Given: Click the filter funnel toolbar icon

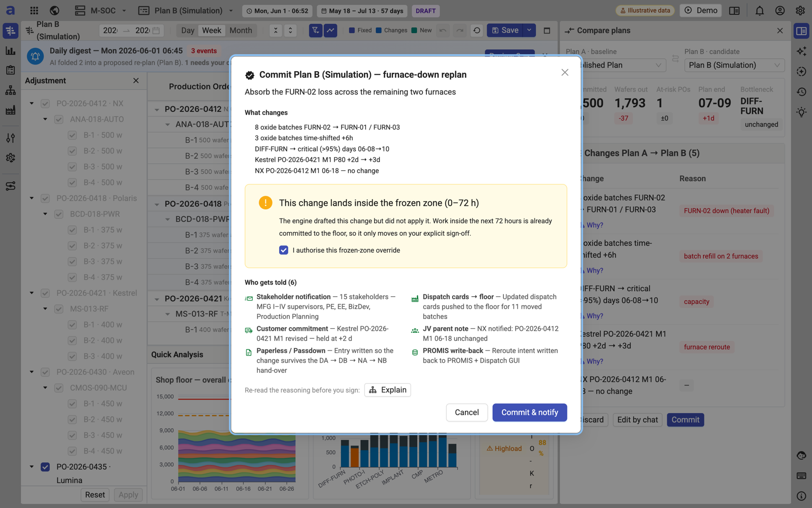Looking at the screenshot, I should (x=315, y=30).
